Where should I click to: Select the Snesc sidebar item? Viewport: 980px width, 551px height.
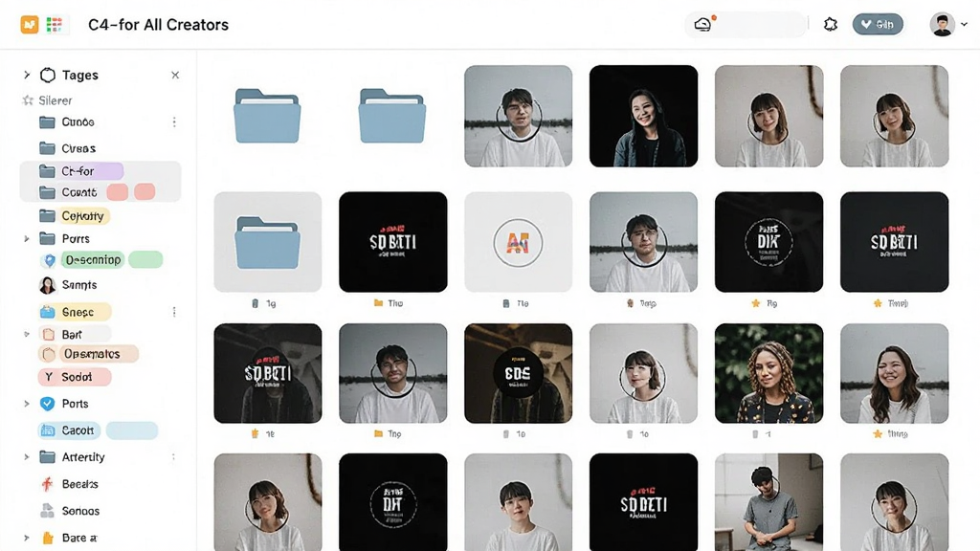[75, 312]
